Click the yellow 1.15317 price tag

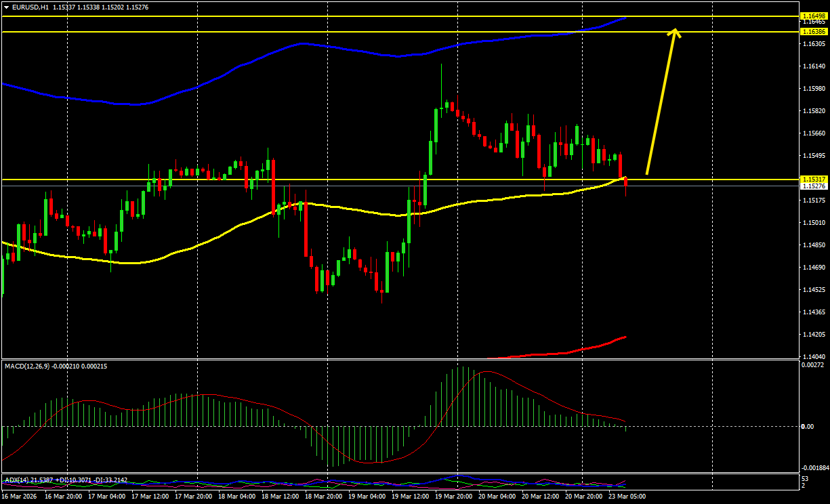[x=813, y=180]
